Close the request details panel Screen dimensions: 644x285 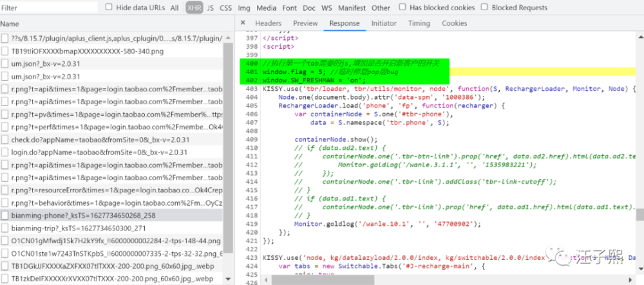[x=243, y=23]
